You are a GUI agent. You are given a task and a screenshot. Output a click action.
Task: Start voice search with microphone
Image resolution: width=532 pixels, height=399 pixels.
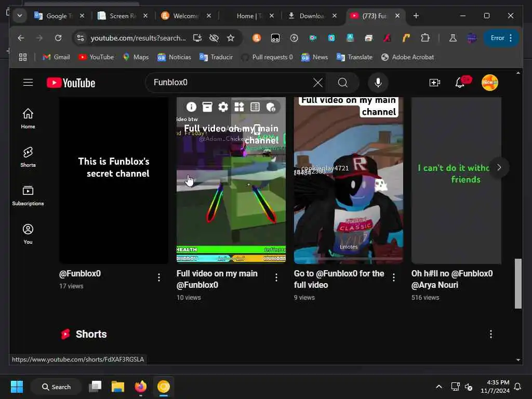point(378,83)
